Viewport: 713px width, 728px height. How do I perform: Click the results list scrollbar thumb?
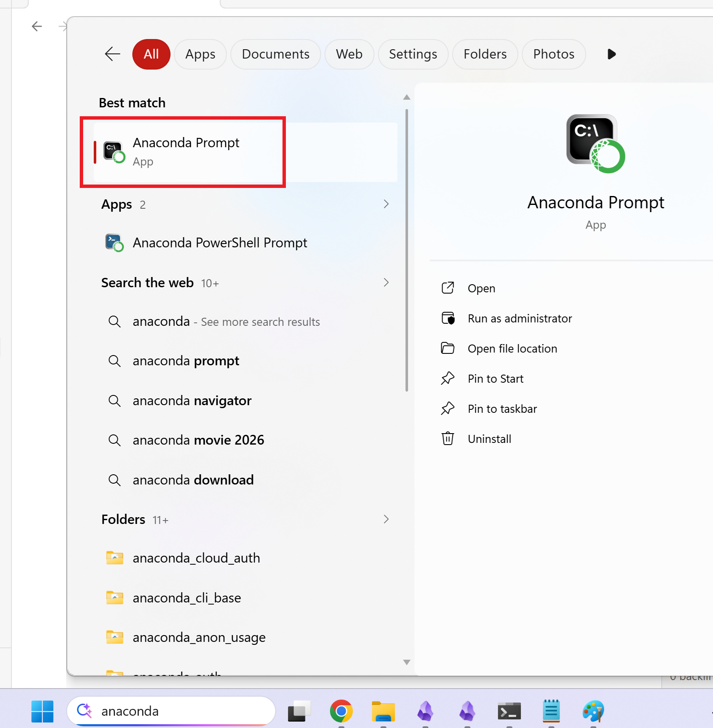(x=407, y=250)
